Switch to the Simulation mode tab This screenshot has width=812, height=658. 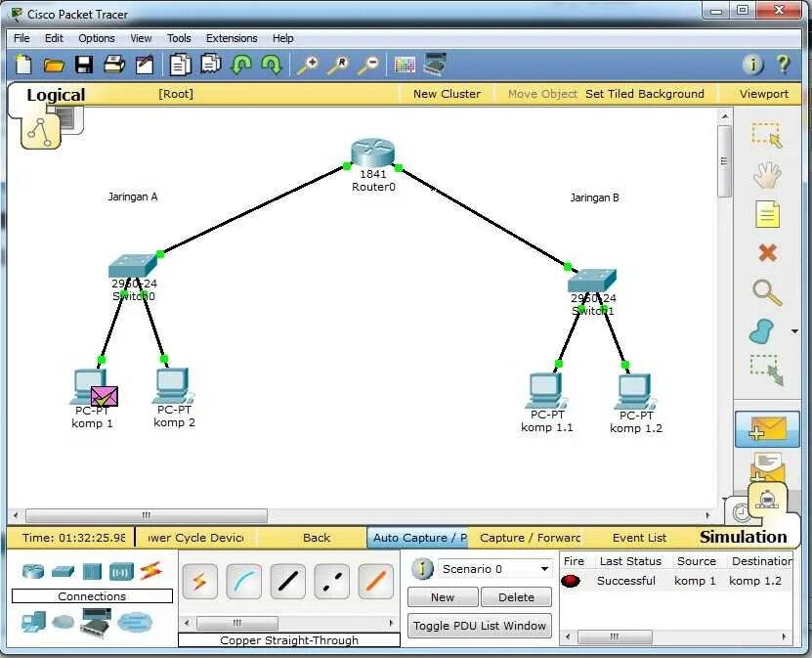coord(767,501)
